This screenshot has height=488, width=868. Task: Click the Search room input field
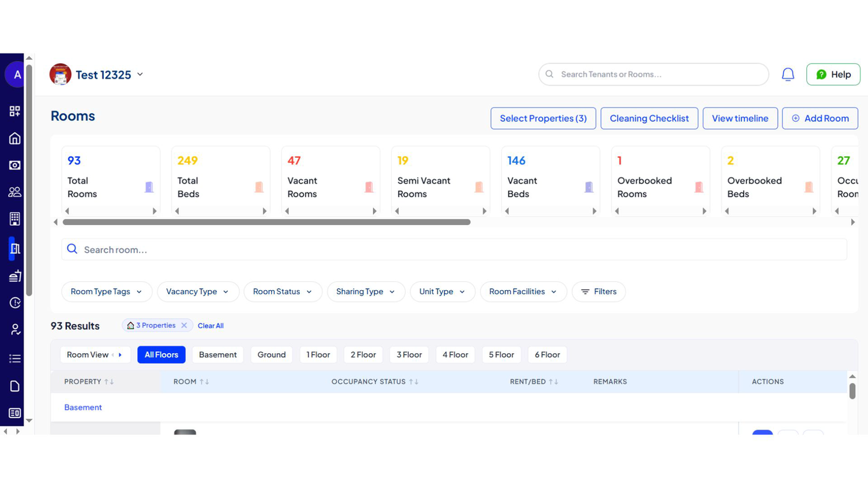coord(454,249)
